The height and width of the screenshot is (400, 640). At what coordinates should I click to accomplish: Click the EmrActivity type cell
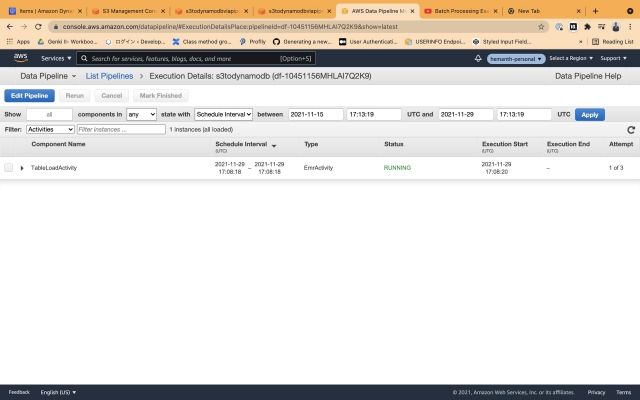point(318,168)
